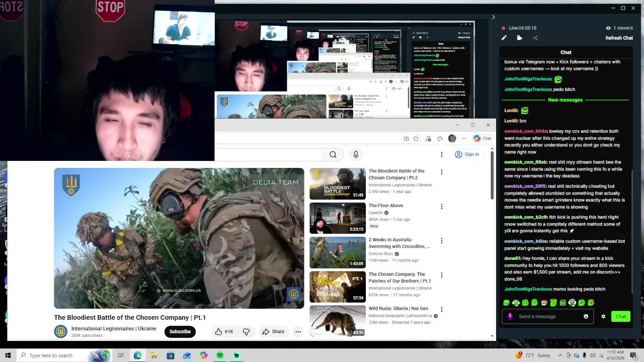
Task: Open International Legionnaires channel avatar
Action: coord(61,332)
